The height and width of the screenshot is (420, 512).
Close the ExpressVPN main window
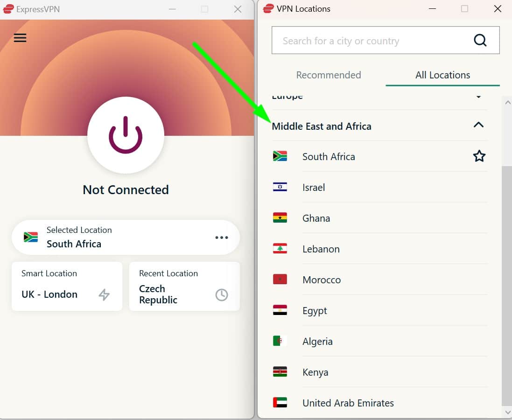click(x=238, y=9)
